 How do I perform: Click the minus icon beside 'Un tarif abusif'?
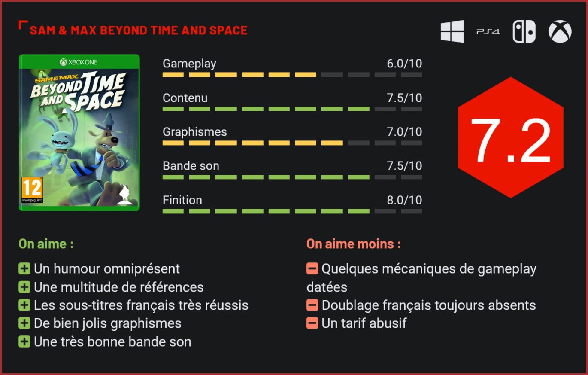312,323
